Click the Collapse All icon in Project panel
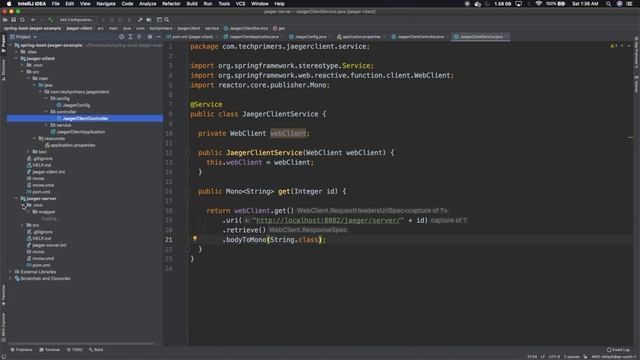640x360 pixels. click(139, 37)
